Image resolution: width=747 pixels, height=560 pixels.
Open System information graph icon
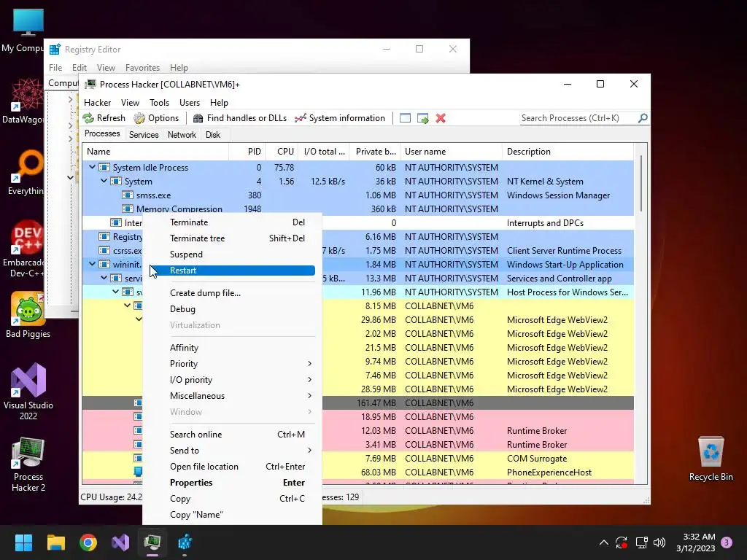(x=300, y=118)
